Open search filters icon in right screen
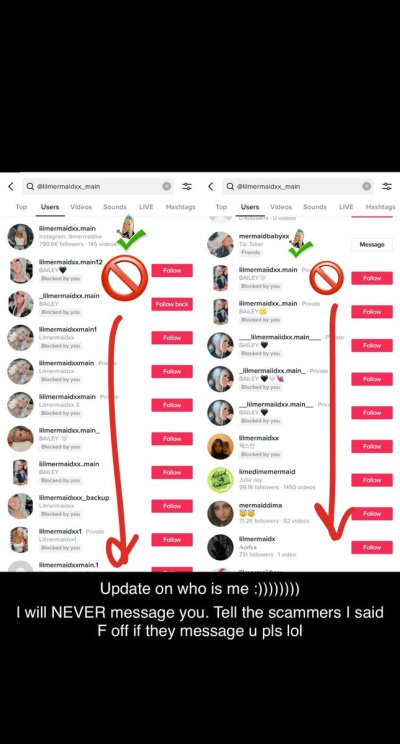This screenshot has height=744, width=400. 387,186
